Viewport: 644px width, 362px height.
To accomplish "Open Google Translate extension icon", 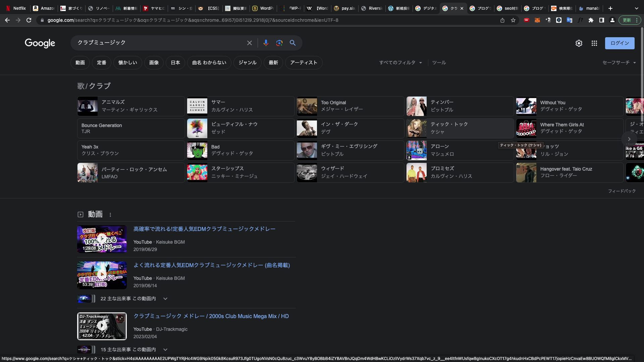I will click(570, 20).
